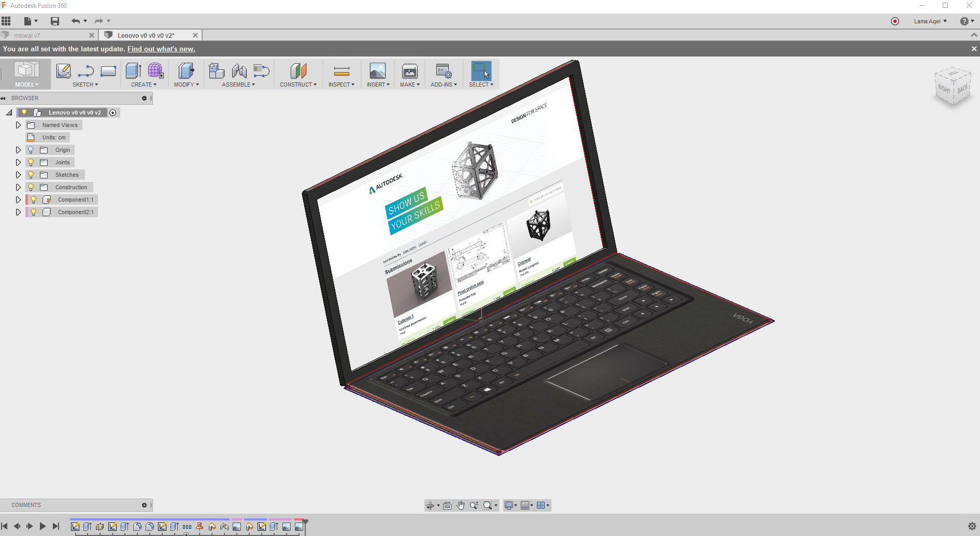Expand the Construction folder
The width and height of the screenshot is (980, 536).
click(x=18, y=187)
